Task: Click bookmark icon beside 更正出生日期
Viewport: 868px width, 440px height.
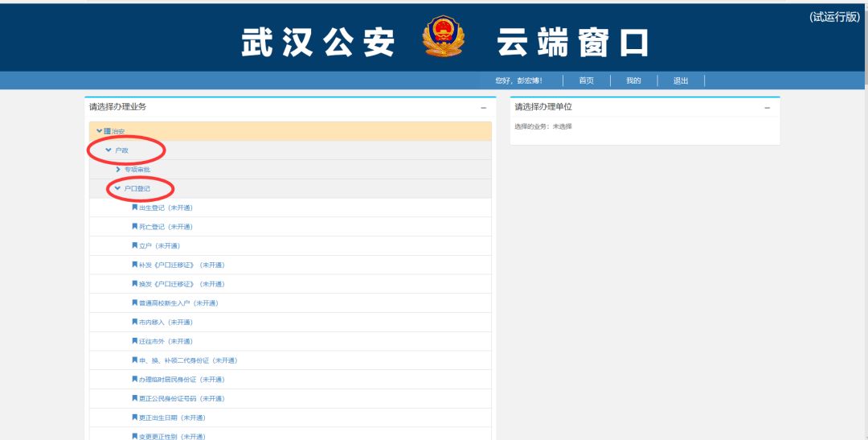Action: pyautogui.click(x=135, y=417)
